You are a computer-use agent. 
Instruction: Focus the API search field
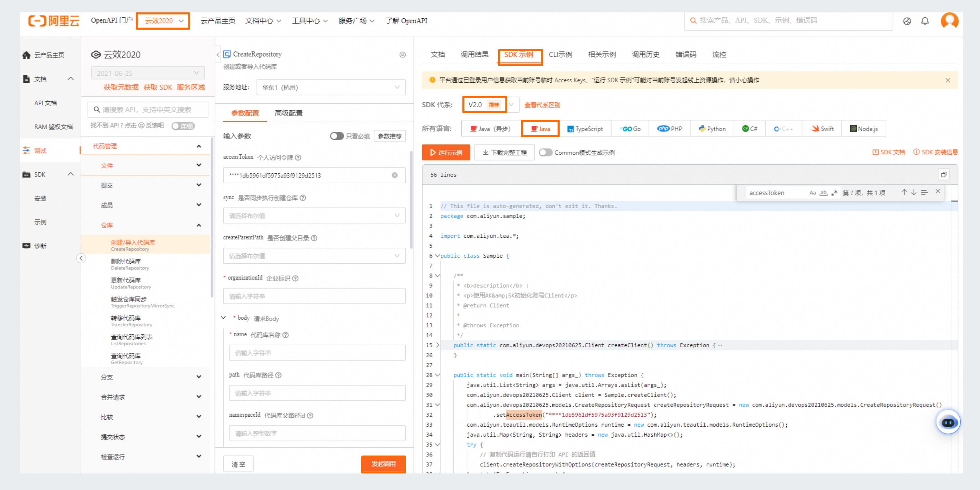point(148,110)
